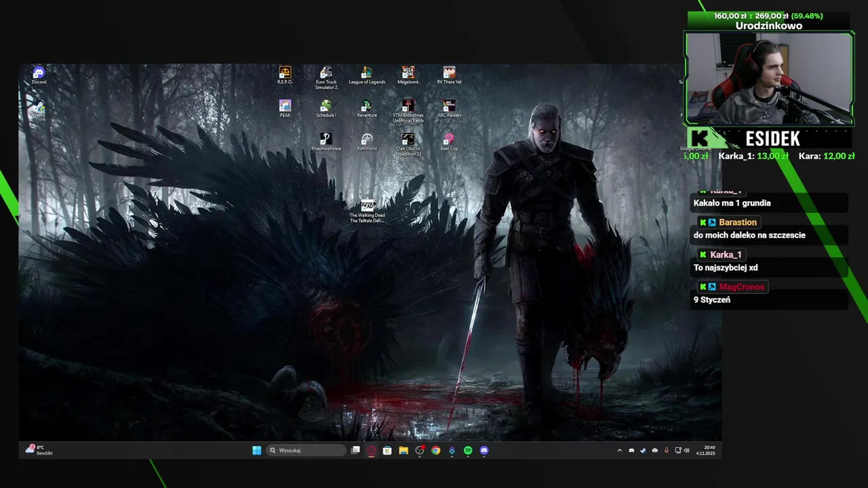Open the purple diamond taskbar app
Screen dimensions: 868x488
point(452,450)
